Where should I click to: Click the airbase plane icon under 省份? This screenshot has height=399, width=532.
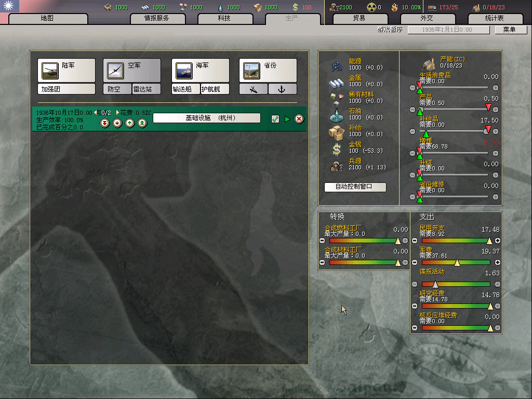coord(254,89)
